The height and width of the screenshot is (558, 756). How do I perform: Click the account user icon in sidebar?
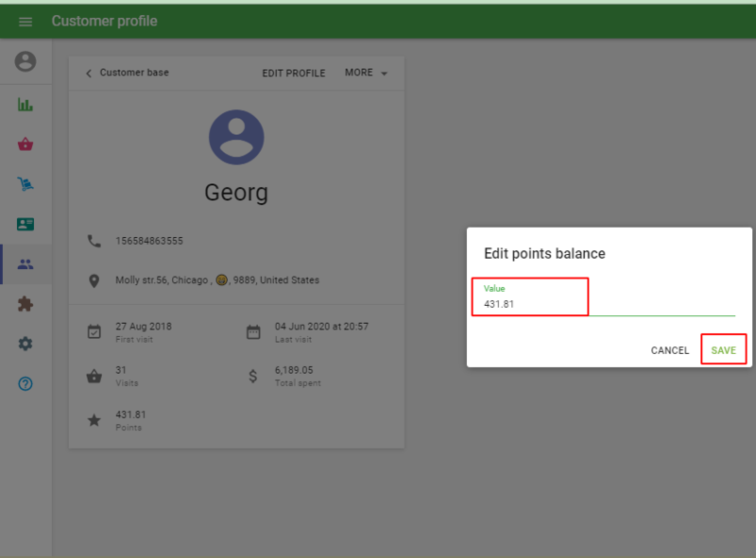26,61
